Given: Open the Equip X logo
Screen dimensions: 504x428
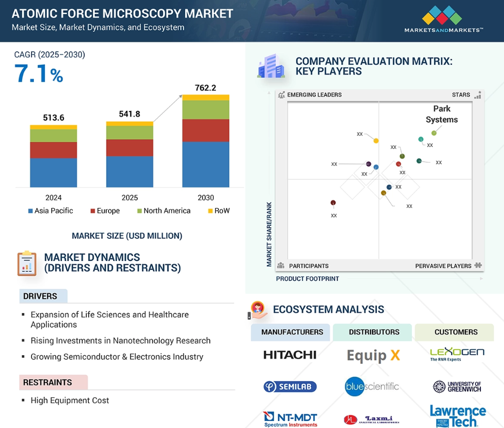Looking at the screenshot, I should (x=374, y=356).
